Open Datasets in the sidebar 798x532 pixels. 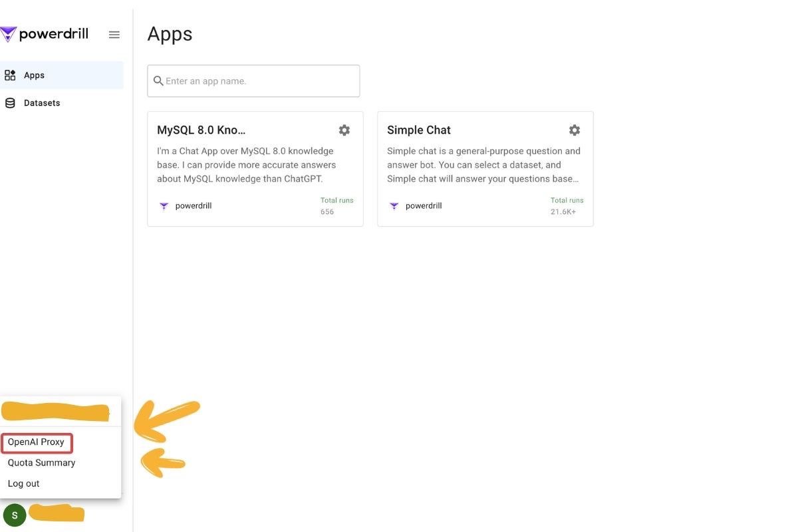61,103
